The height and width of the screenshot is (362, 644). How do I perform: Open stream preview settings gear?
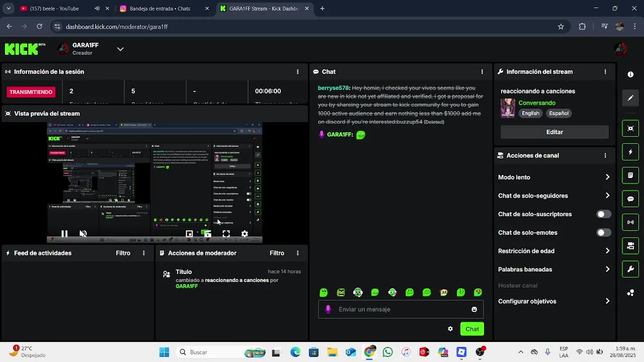[245, 234]
